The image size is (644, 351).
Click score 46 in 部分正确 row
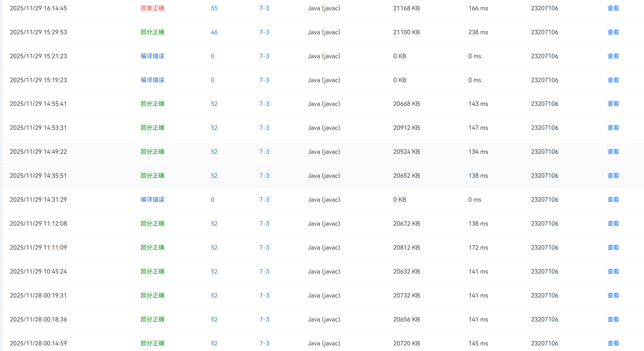click(x=214, y=32)
